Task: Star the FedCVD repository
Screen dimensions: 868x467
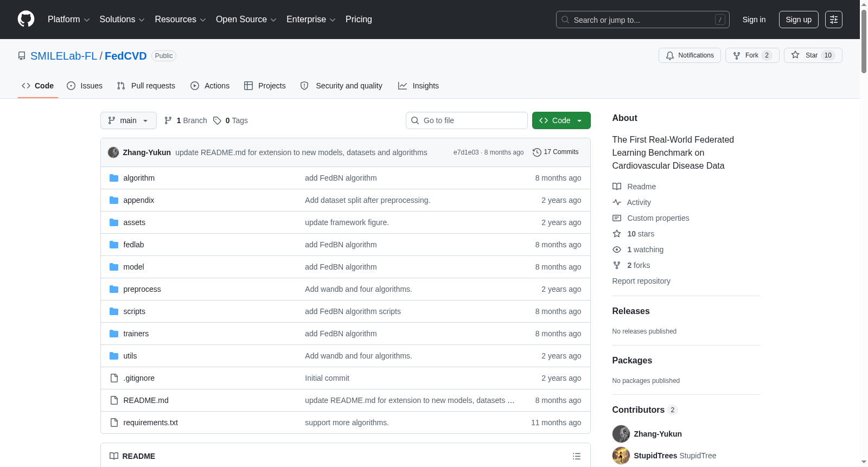Action: [813, 55]
